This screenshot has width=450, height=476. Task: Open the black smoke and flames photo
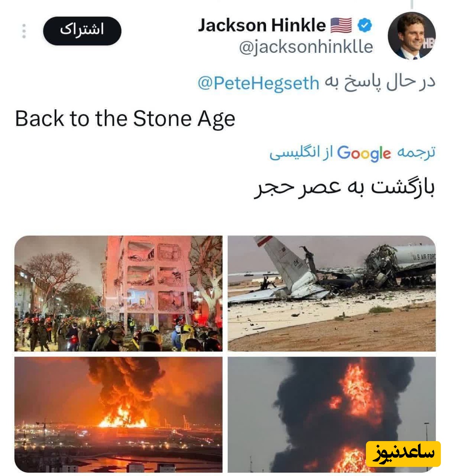(x=331, y=415)
